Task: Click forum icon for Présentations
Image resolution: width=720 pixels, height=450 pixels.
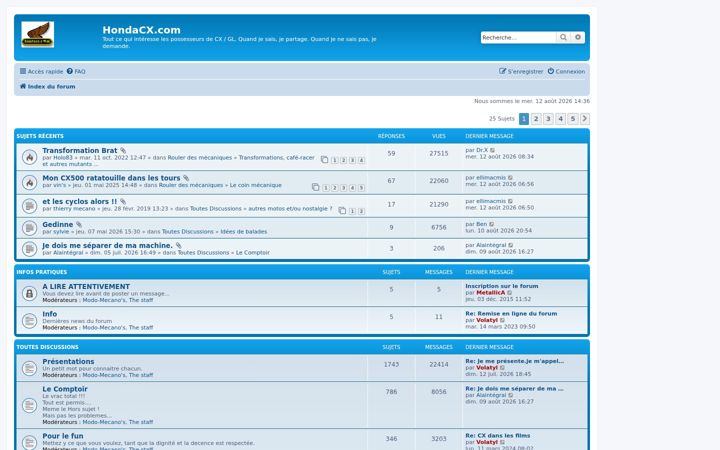Action: [29, 368]
